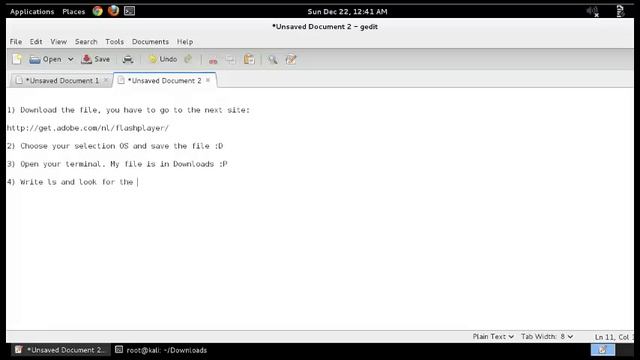The image size is (640, 360).
Task: Create a new document with toolbar icon
Action: click(x=17, y=60)
